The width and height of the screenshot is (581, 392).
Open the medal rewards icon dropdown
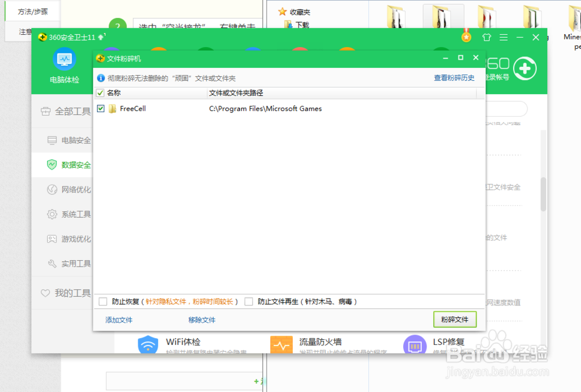tap(466, 37)
